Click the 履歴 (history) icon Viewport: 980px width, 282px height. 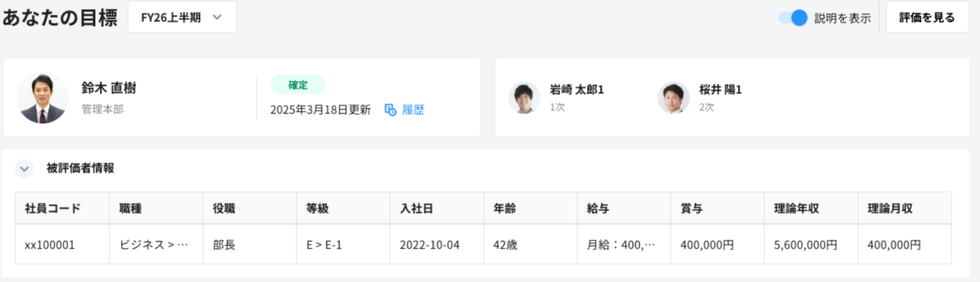(390, 110)
